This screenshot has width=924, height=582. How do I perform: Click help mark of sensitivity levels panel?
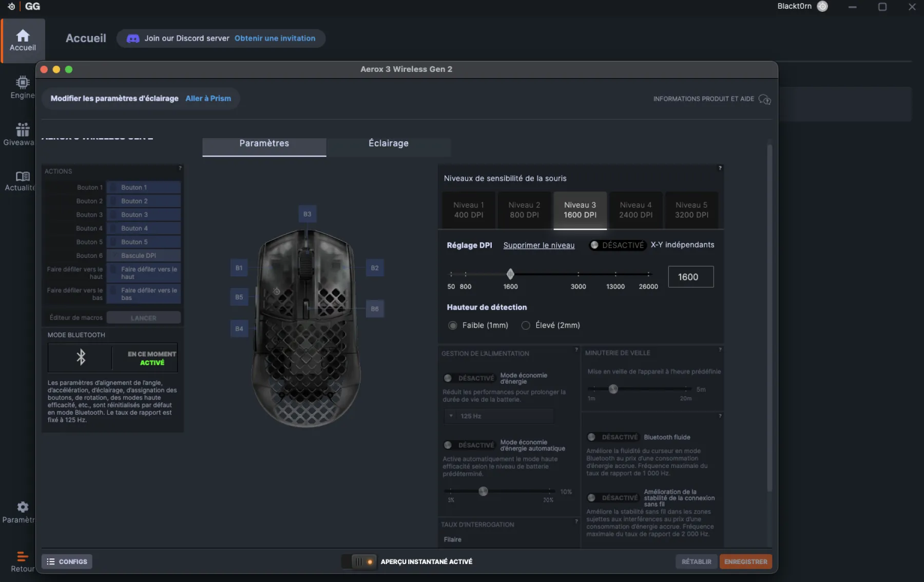point(720,168)
